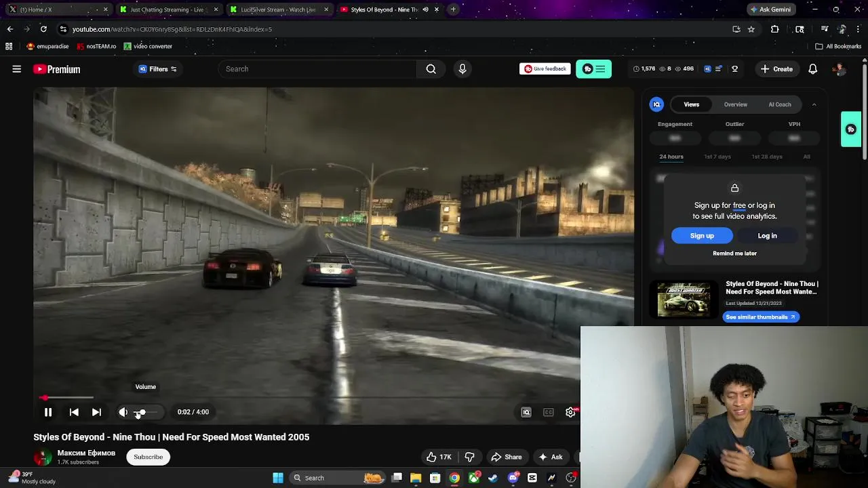Click the TubeBuddy trophy icon
Screen dimensions: 868x488
(x=734, y=69)
